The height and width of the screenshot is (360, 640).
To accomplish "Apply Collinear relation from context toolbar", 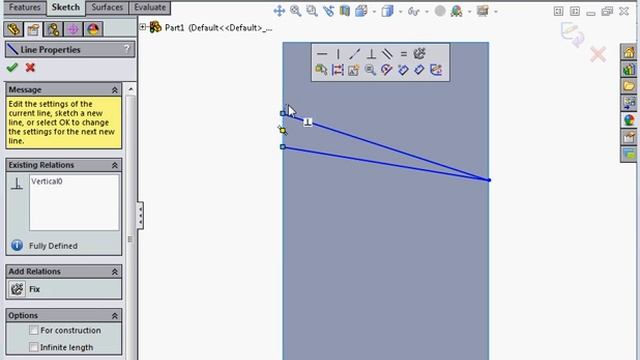I will (x=354, y=53).
